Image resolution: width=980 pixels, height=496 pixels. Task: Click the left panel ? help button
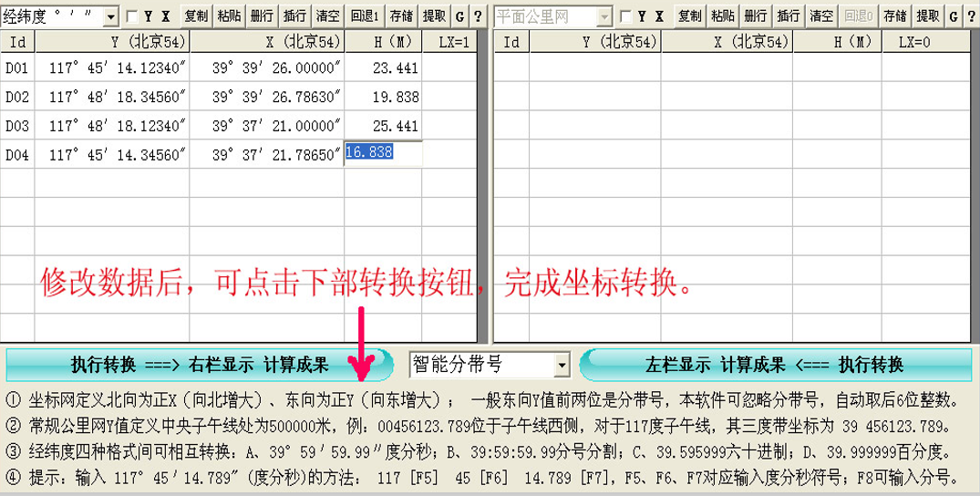click(x=478, y=16)
